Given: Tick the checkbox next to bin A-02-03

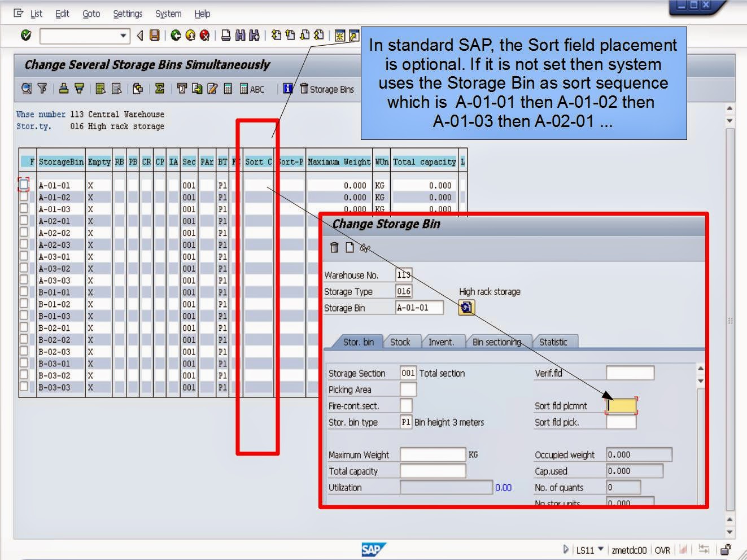Looking at the screenshot, I should [24, 244].
